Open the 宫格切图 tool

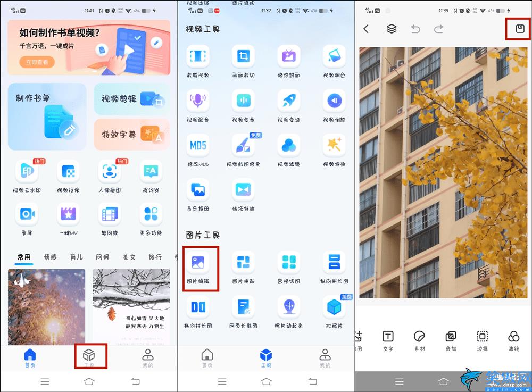pos(289,268)
